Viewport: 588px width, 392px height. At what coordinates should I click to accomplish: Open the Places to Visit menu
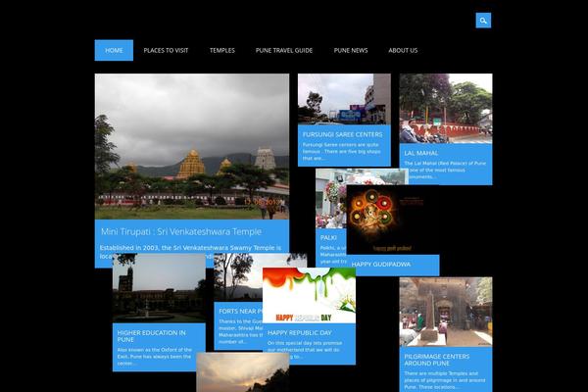(x=166, y=50)
